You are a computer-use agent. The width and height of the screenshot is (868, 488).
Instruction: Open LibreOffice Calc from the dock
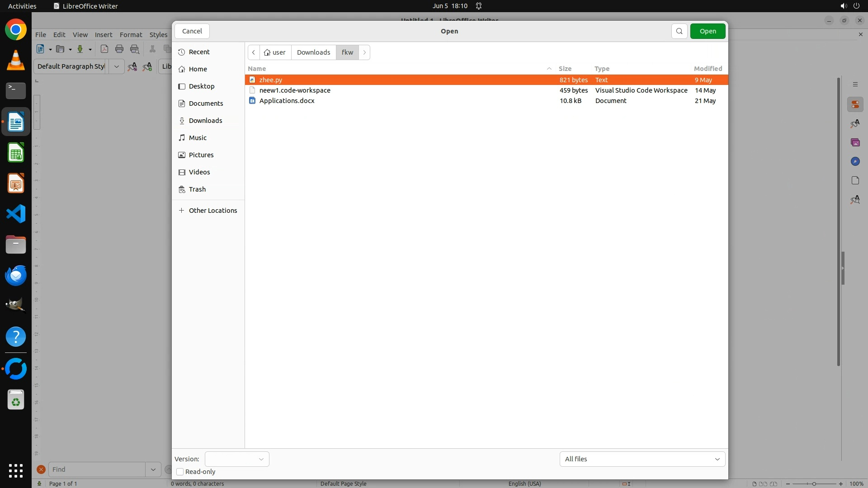pyautogui.click(x=16, y=153)
